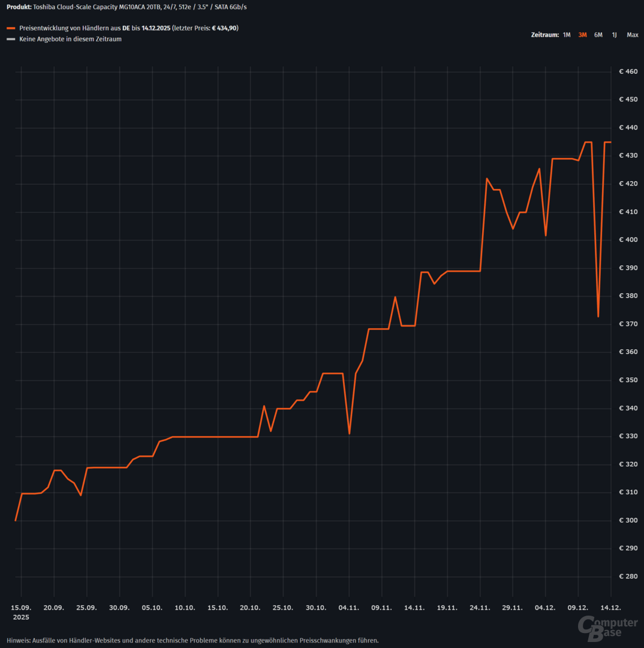
Task: Click the final data point at 14.12.
Action: tap(610, 142)
